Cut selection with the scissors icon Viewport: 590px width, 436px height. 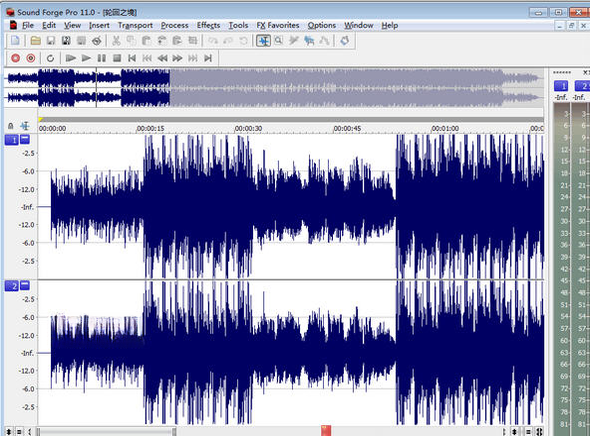click(x=116, y=40)
